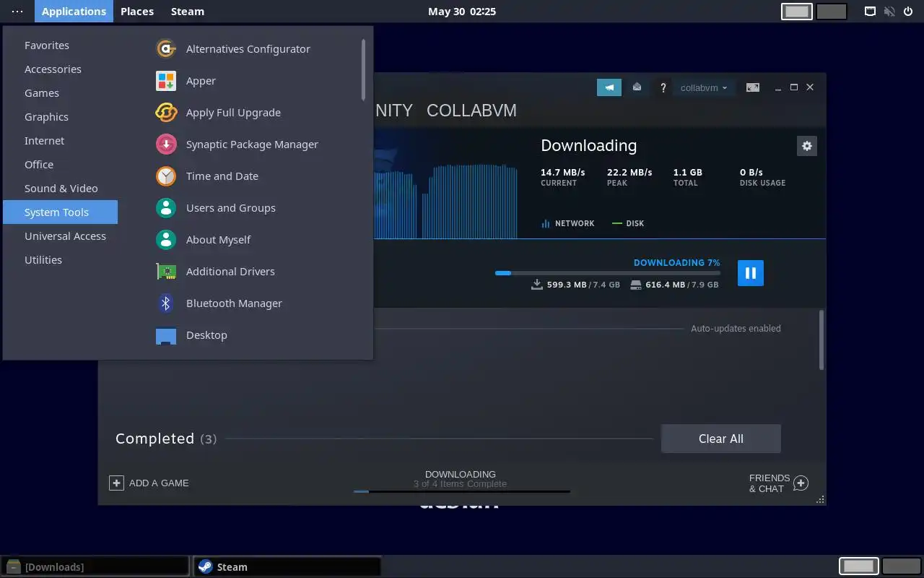Open Steam download settings gear

807,146
